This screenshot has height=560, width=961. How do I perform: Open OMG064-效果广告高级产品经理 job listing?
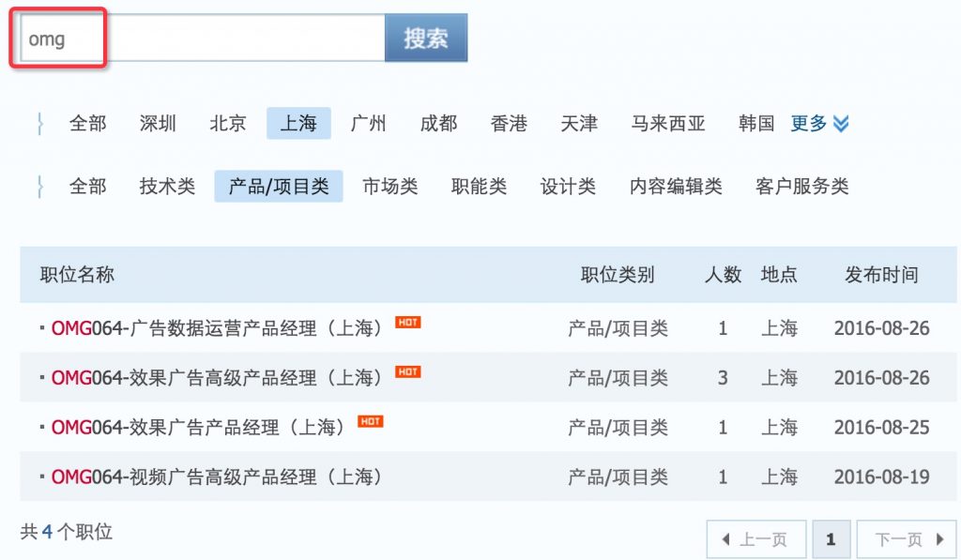pos(218,378)
